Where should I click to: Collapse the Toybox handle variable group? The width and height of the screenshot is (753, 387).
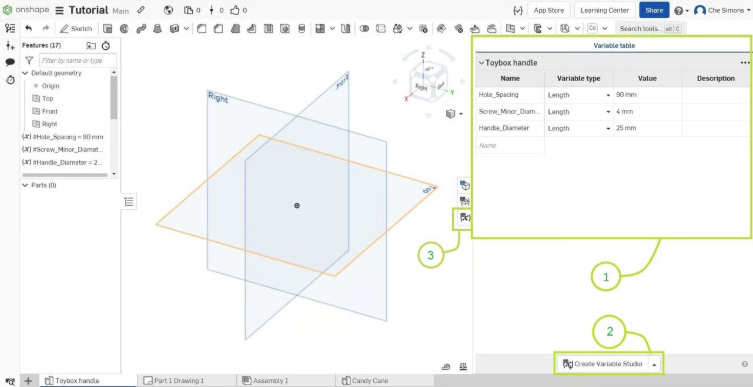481,63
